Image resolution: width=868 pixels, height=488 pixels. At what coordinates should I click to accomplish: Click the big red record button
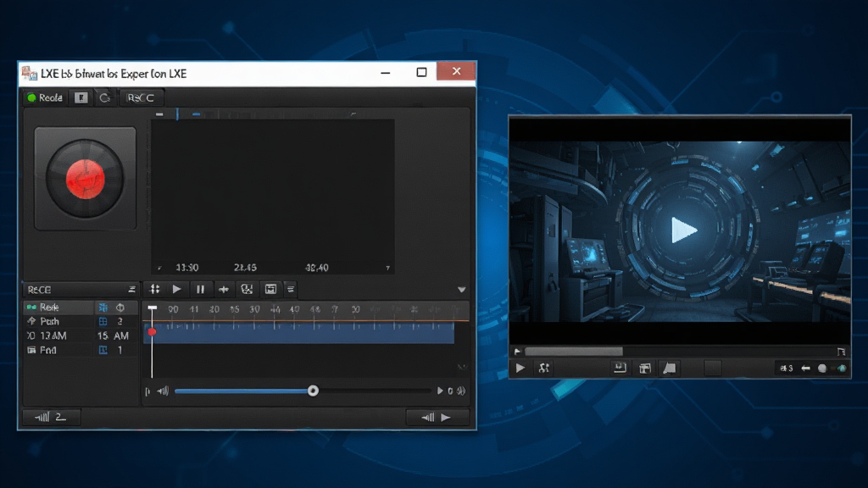pos(86,178)
